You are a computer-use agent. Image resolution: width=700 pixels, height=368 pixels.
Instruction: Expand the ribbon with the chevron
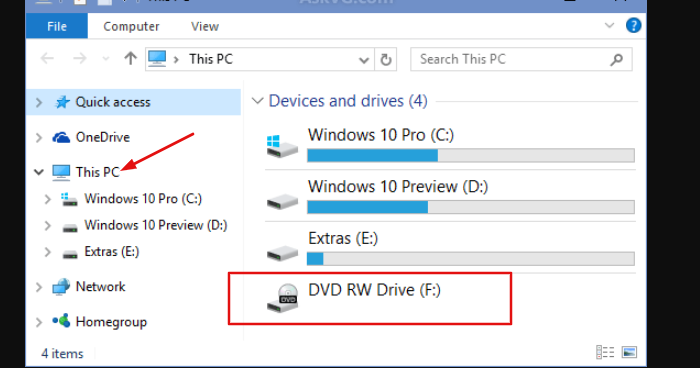click(609, 25)
